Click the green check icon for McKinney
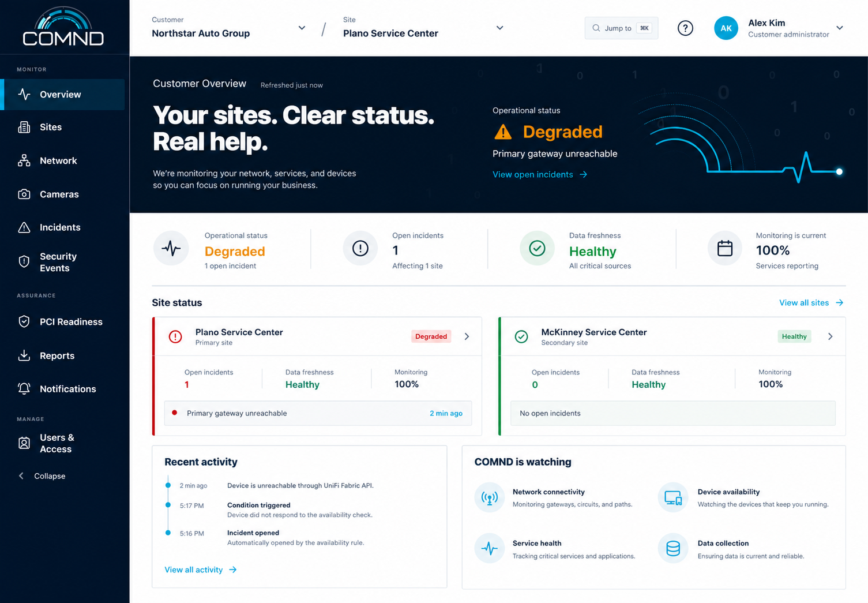 point(521,336)
